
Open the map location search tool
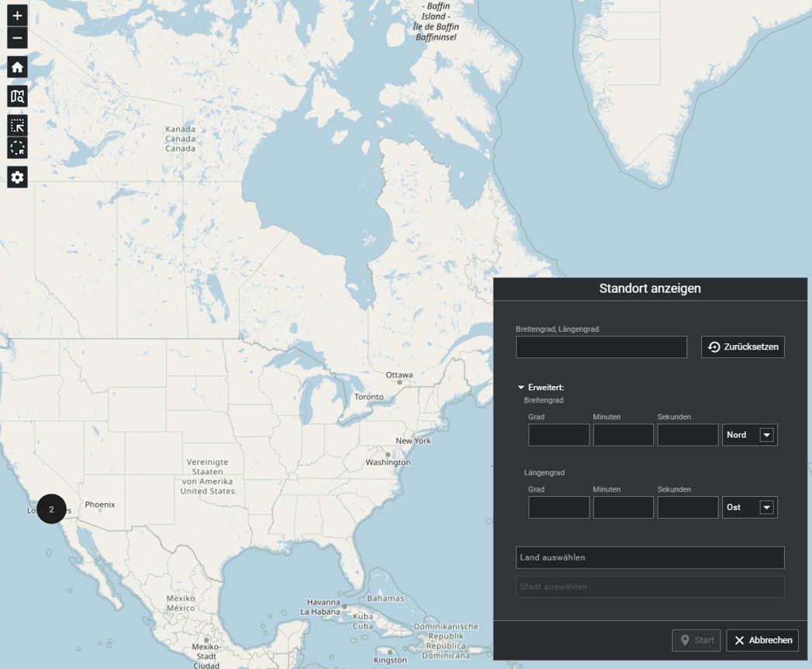click(17, 96)
